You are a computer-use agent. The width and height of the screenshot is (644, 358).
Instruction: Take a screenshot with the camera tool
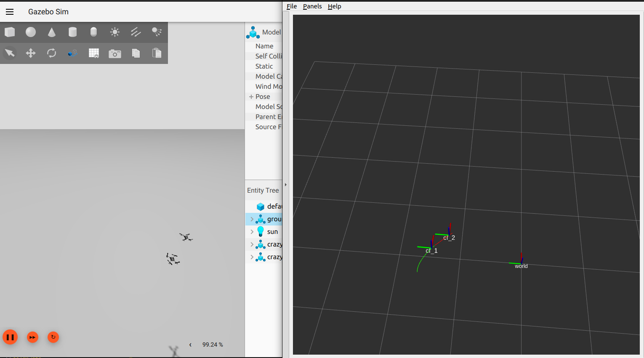114,53
